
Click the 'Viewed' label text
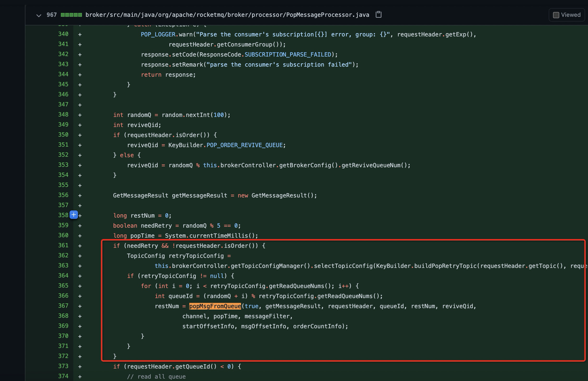571,15
